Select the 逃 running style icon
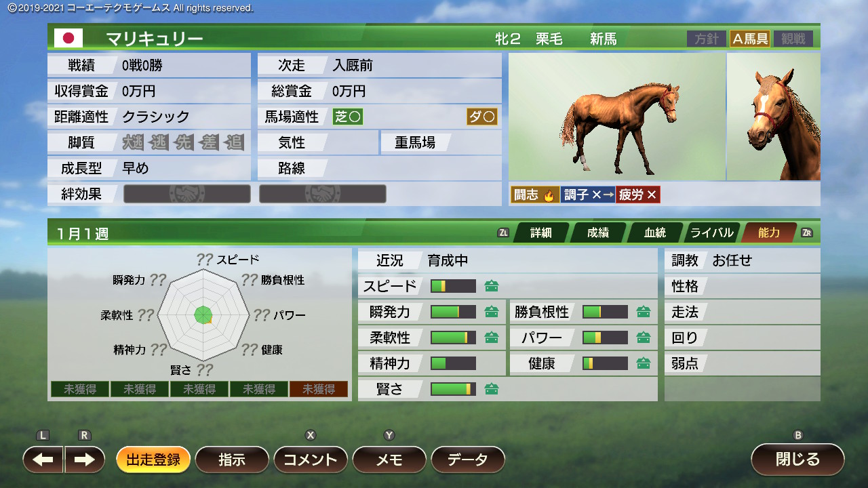Screen dimensions: 868x488 [159, 142]
